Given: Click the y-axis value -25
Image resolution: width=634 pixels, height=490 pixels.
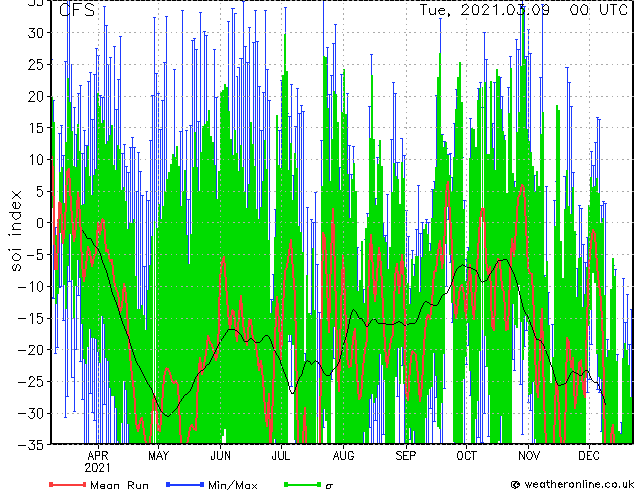Looking at the screenshot, I should click(32, 381).
